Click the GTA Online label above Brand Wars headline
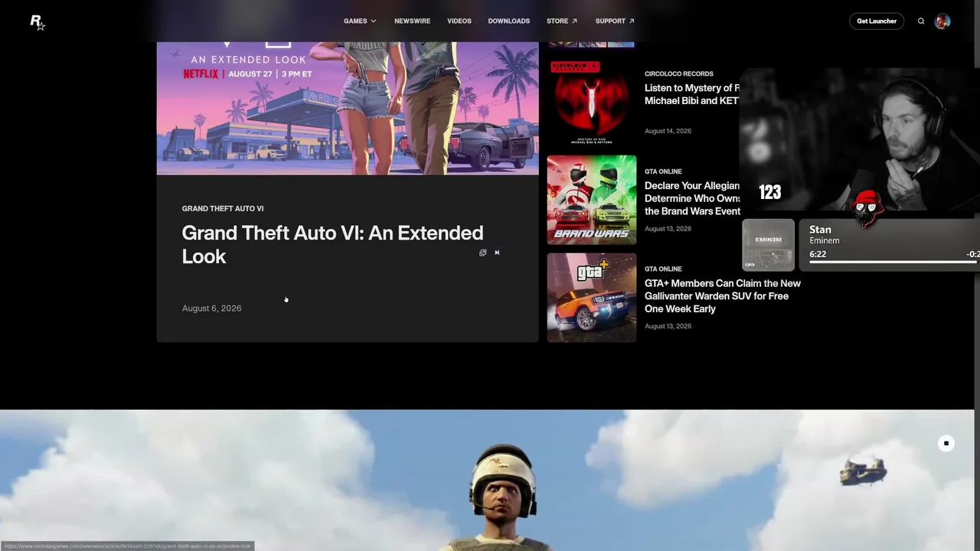Viewport: 980px width, 551px height. pos(663,171)
